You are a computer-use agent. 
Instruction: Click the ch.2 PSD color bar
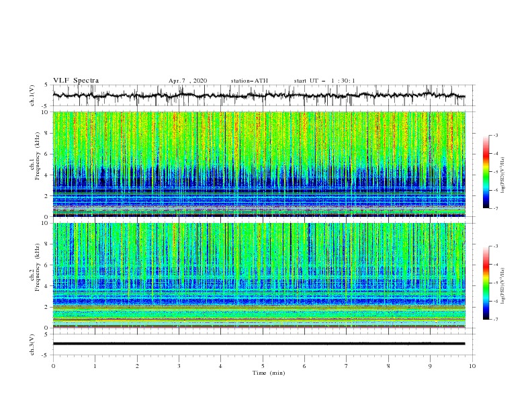[x=486, y=283]
